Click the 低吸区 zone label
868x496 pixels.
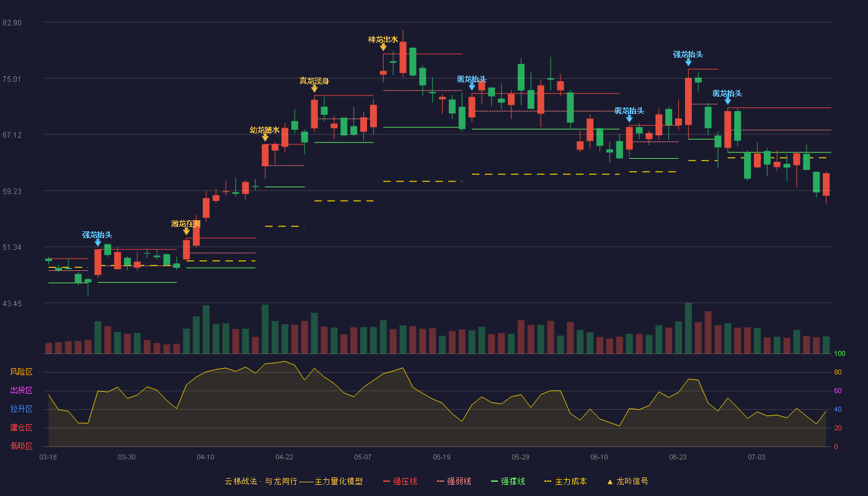pos(21,446)
